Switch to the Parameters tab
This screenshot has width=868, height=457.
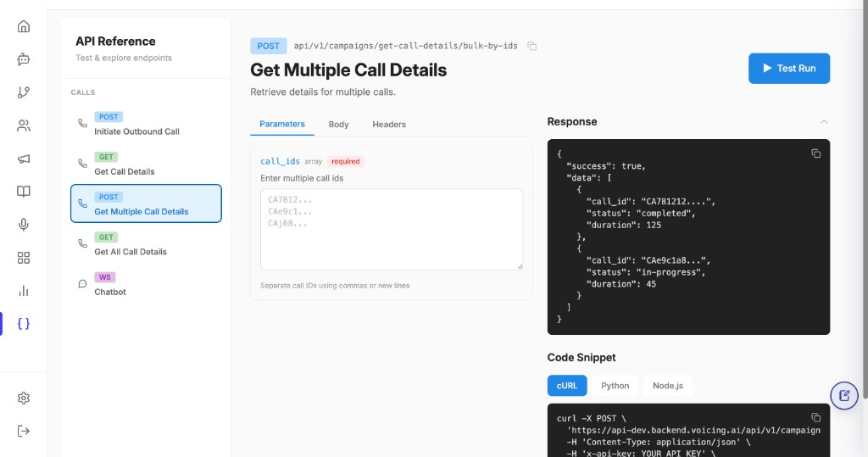281,124
